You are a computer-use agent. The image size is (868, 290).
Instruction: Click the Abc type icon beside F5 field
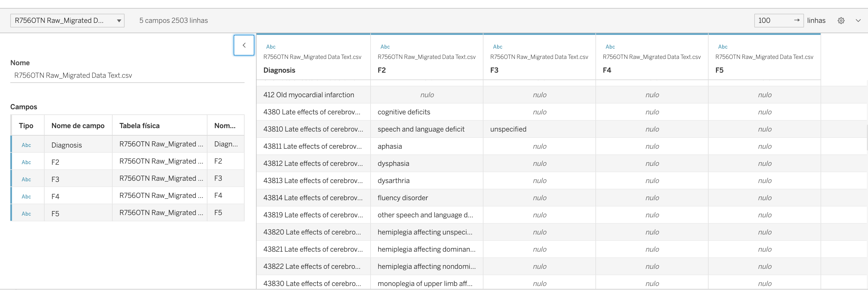pyautogui.click(x=26, y=213)
